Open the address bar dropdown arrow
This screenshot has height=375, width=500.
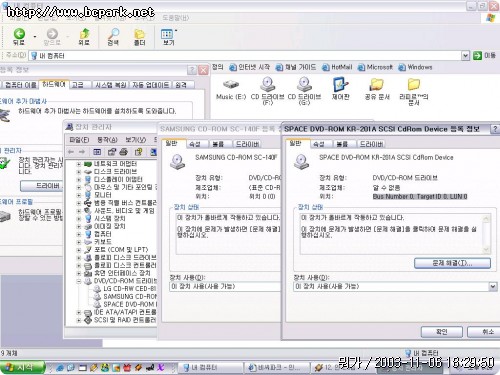[466, 56]
